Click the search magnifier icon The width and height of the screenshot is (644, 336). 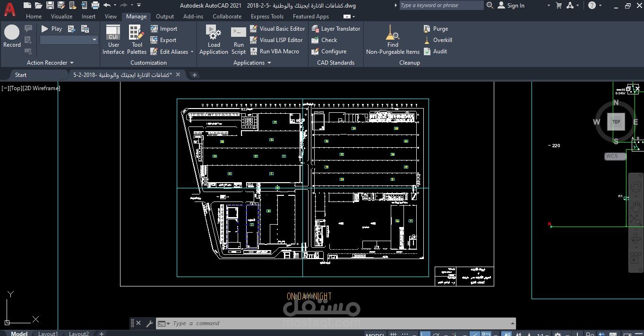[490, 5]
